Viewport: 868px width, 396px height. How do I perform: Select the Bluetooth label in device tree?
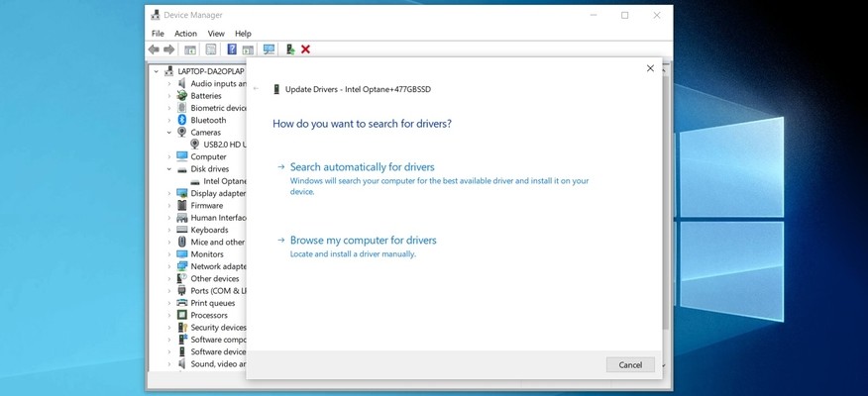[208, 120]
